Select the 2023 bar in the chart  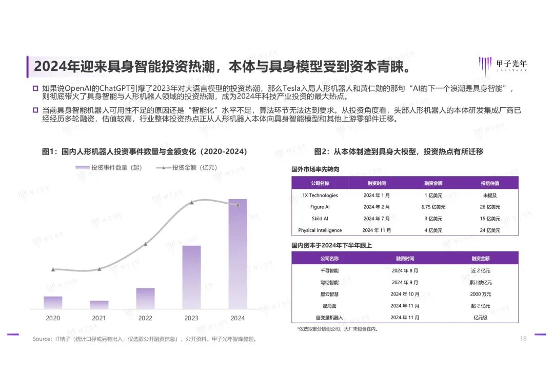(191, 277)
